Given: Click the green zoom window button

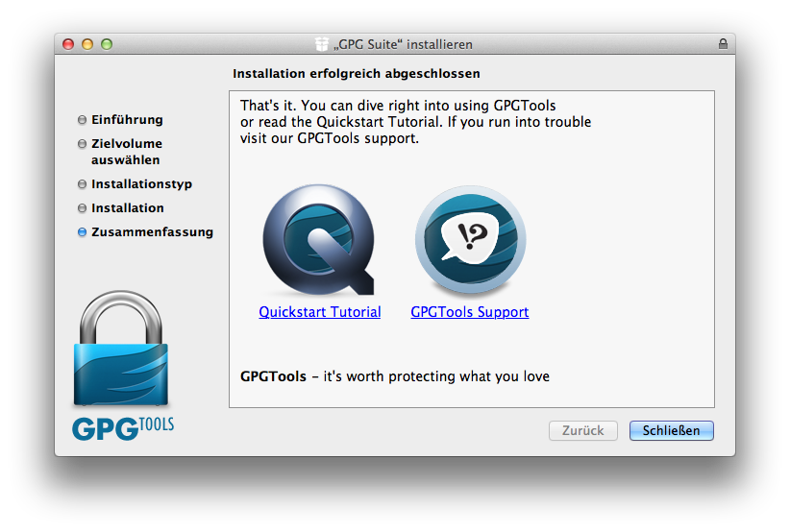Looking at the screenshot, I should [x=107, y=44].
